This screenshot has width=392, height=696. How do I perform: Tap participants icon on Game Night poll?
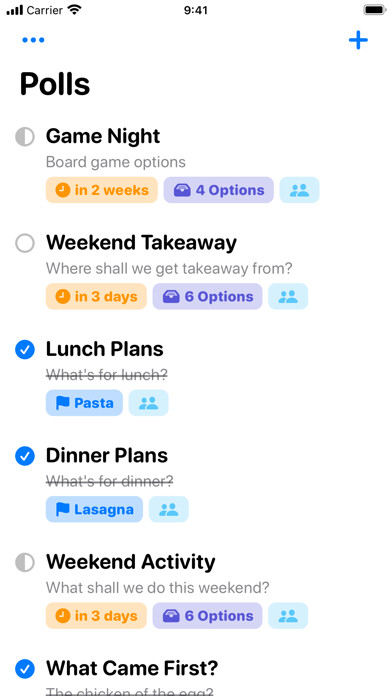point(299,190)
